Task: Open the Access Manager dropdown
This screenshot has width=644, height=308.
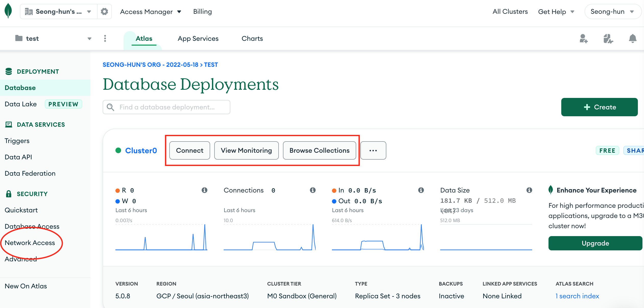Action: 150,12
